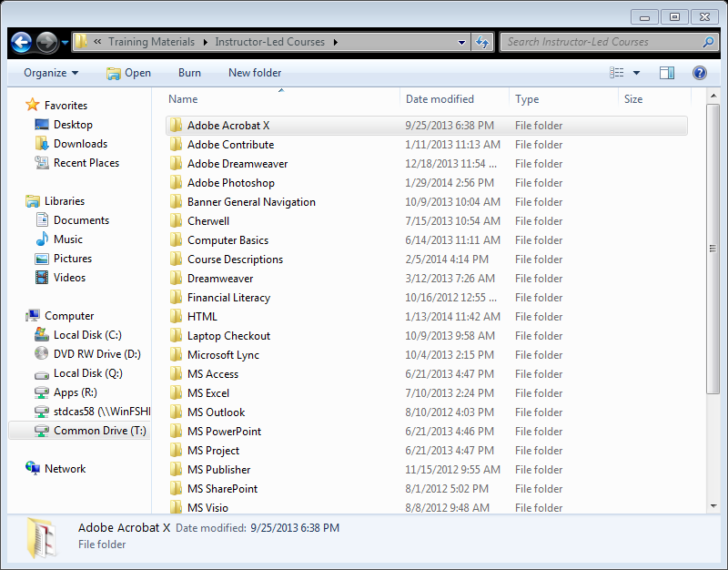Select the MS PowerPoint folder
The image size is (728, 570).
(224, 432)
